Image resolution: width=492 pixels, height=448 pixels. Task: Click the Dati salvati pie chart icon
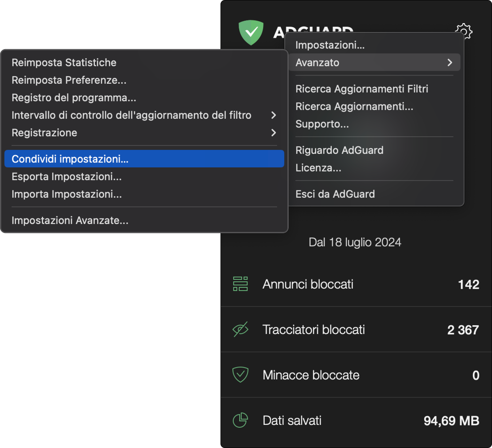240,420
